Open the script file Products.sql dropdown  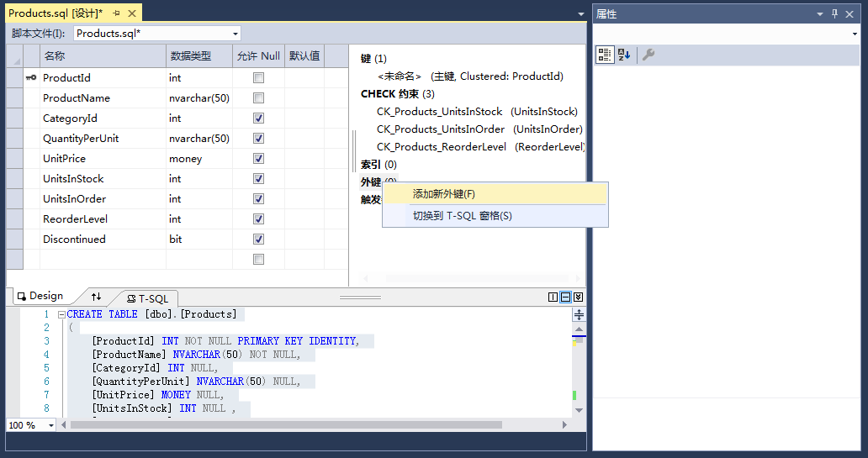click(x=236, y=34)
